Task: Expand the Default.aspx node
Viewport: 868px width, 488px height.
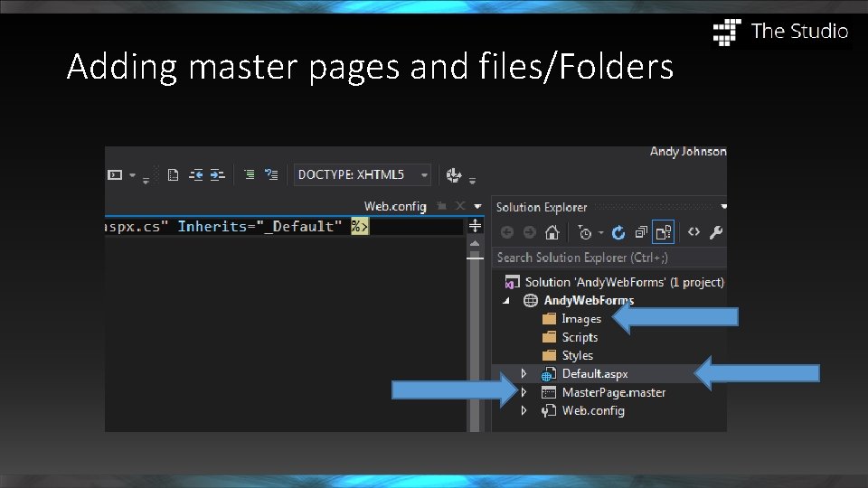Action: tap(524, 374)
